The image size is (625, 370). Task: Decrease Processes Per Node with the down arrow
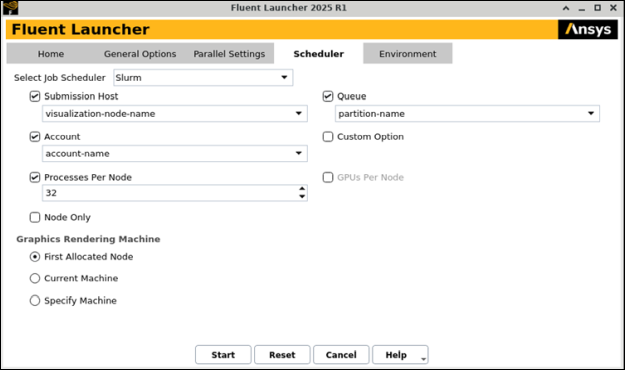click(x=302, y=197)
